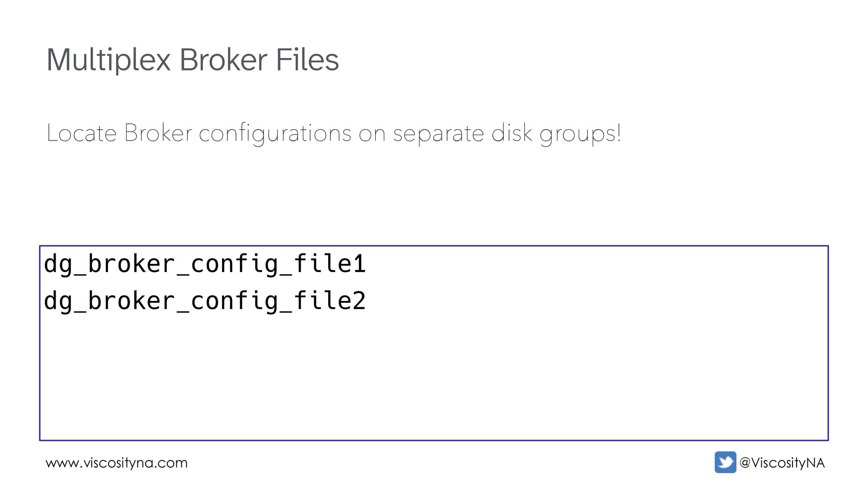Select the dg_broker_config_file2 line
Image resolution: width=868 pixels, height=488 pixels.
pos(204,301)
